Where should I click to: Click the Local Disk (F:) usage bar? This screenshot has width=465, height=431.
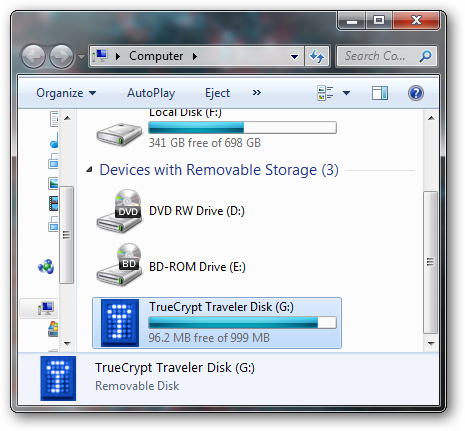[x=242, y=127]
